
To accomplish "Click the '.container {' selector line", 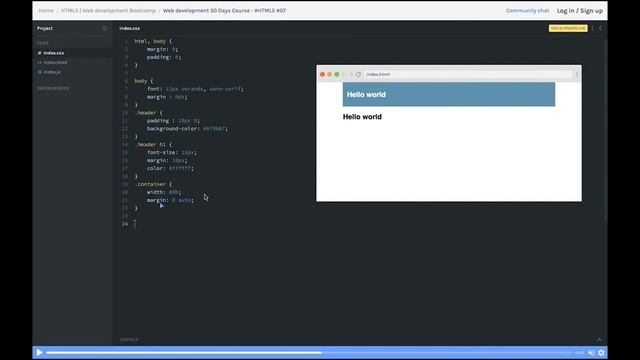I will pos(153,184).
